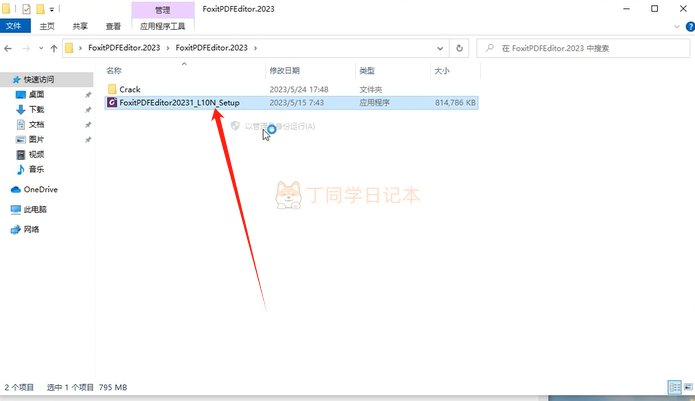Click the Crack folder icon
695x401 pixels.
point(112,89)
